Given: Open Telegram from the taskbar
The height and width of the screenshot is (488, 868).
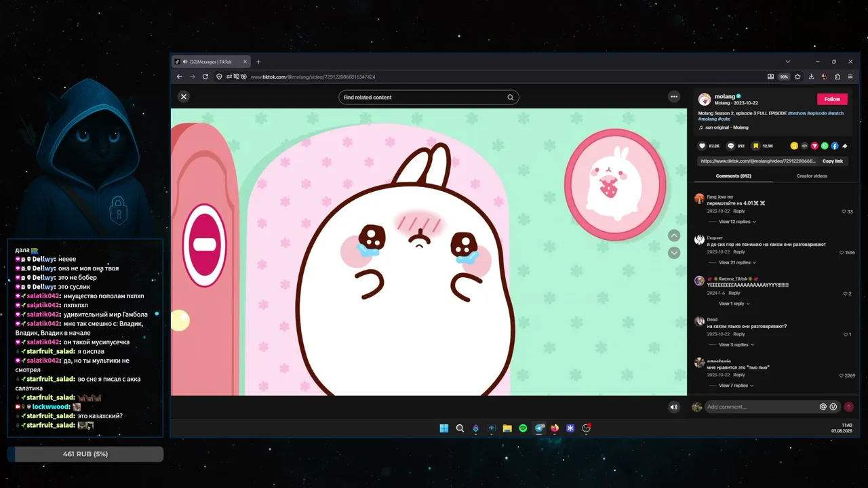Looking at the screenshot, I should click(x=539, y=428).
